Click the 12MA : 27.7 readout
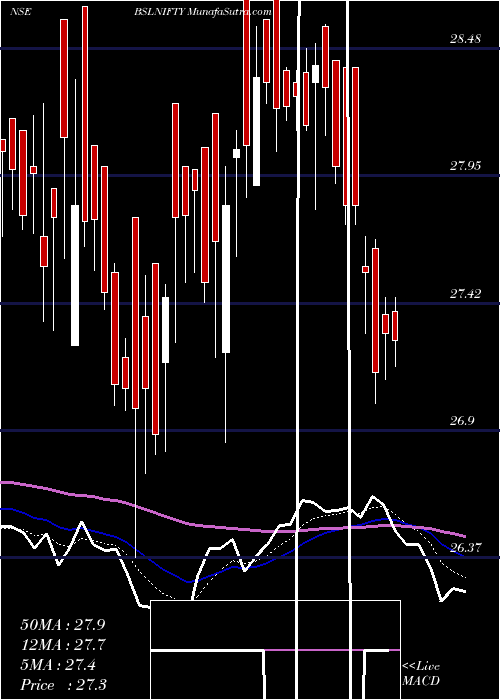The image size is (500, 700). tap(63, 645)
